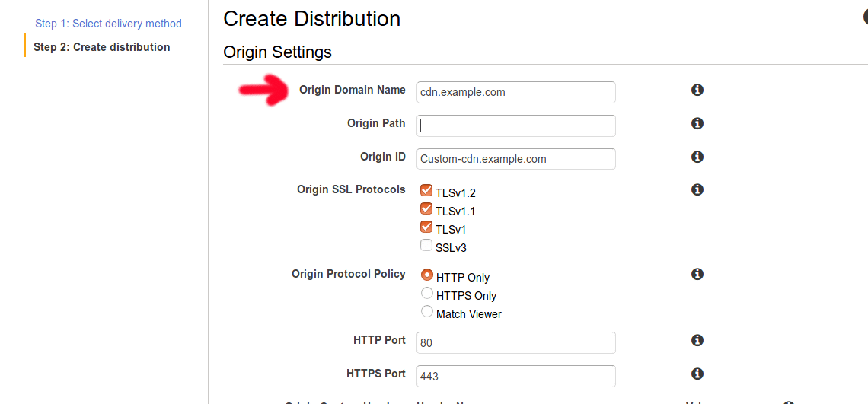The width and height of the screenshot is (868, 404).
Task: Click the HTTPS Port input field
Action: [x=515, y=376]
